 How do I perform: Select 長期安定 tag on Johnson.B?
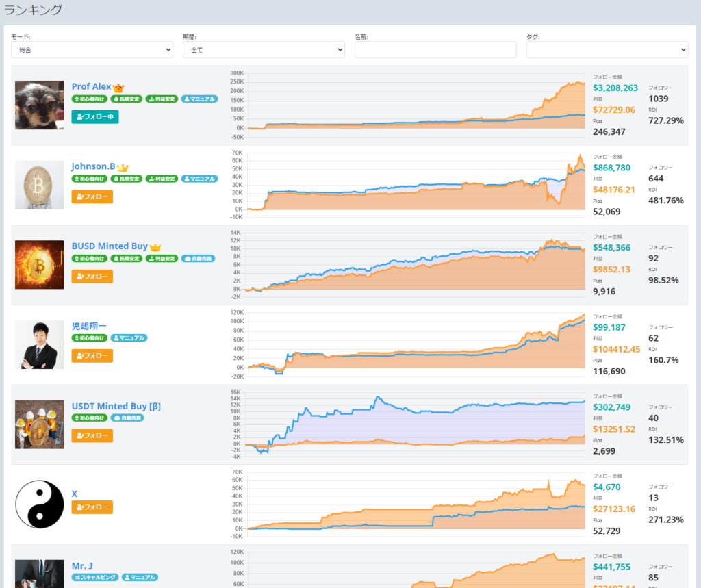coord(127,179)
